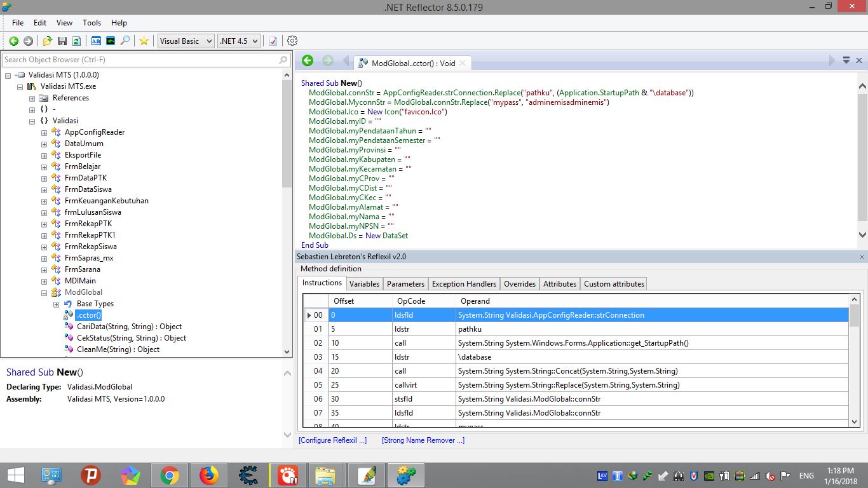
Task: Open the Edit menu
Action: click(40, 22)
